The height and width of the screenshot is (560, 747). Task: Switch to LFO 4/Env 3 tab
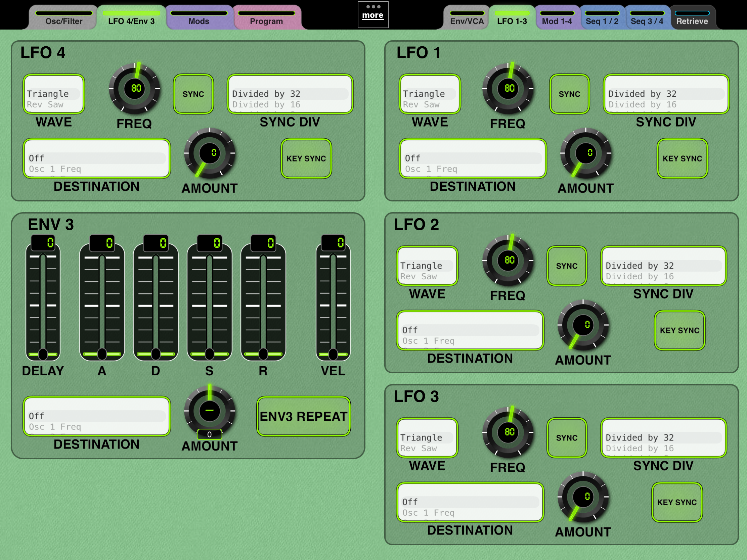click(x=131, y=17)
